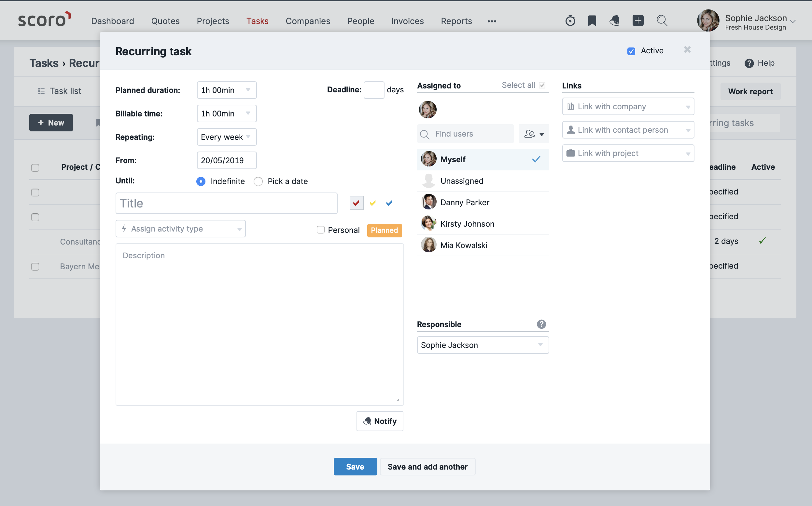
Task: Click the Save and add another button
Action: [x=427, y=467]
